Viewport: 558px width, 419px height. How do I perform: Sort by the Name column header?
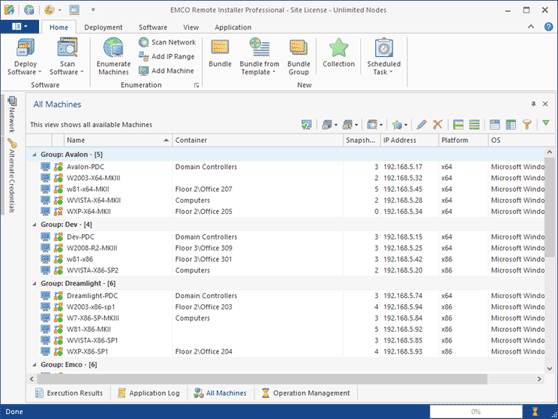[x=118, y=140]
